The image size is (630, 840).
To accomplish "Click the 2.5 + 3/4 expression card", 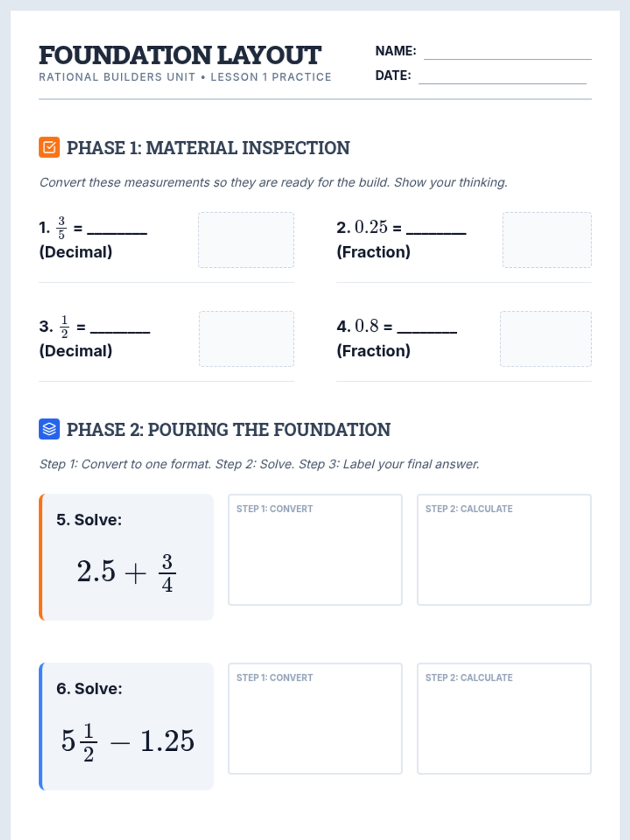I will click(127, 558).
